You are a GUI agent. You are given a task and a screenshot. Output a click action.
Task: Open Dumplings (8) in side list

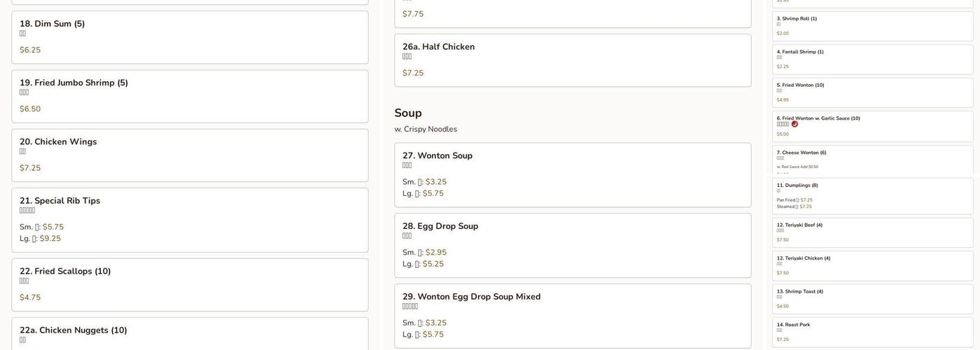tap(872, 196)
